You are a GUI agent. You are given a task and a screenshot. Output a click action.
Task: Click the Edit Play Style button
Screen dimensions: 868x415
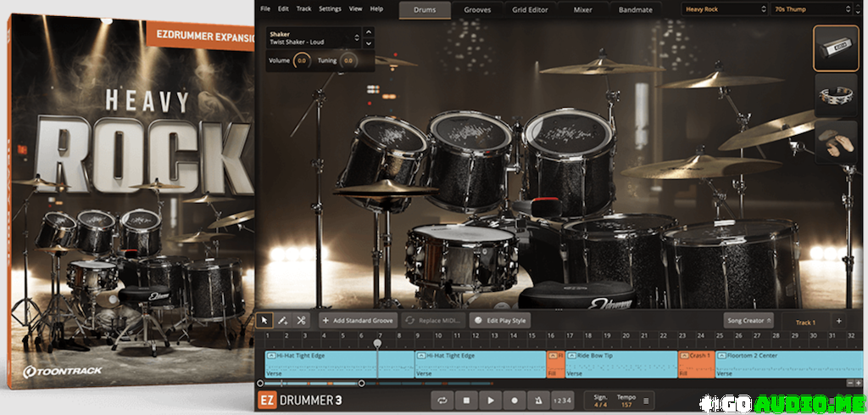tap(500, 321)
